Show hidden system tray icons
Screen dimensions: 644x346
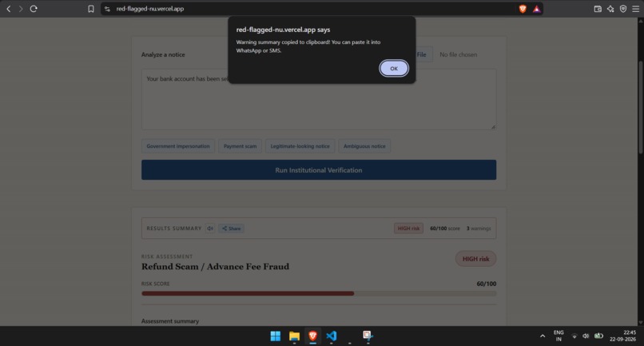point(543,336)
